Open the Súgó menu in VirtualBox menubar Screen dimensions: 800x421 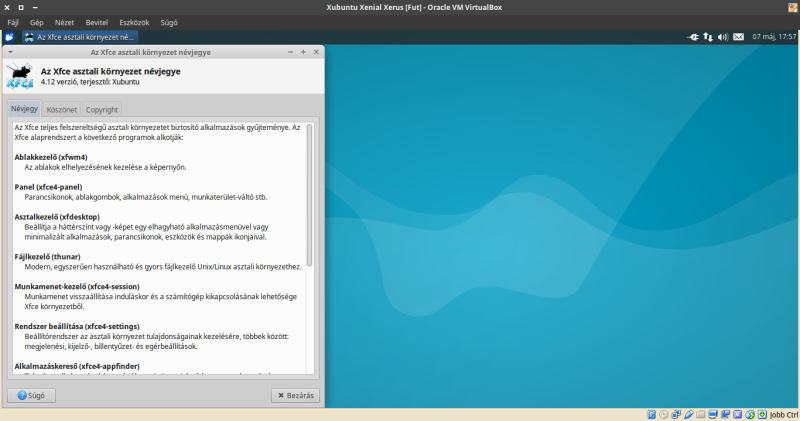point(169,22)
